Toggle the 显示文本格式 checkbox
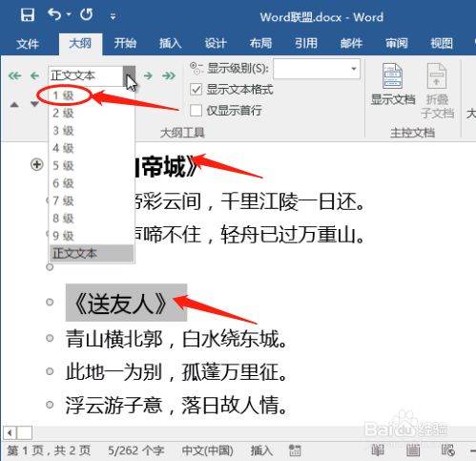The width and height of the screenshot is (476, 461). pyautogui.click(x=196, y=90)
